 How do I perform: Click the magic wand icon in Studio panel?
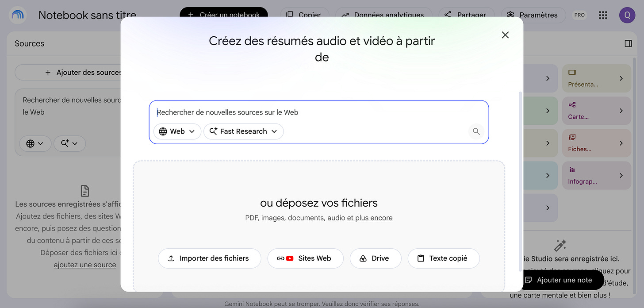tap(560, 245)
